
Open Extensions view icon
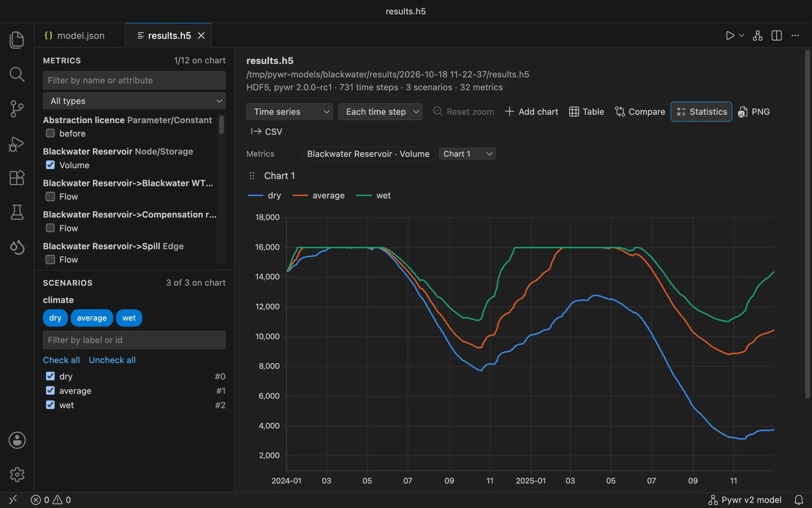coord(17,178)
